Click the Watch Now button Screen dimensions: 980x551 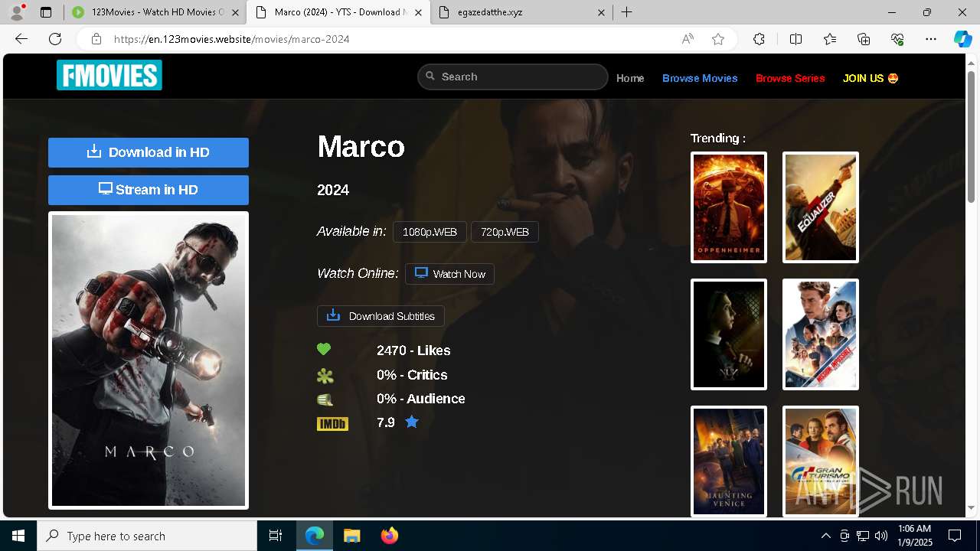(449, 274)
